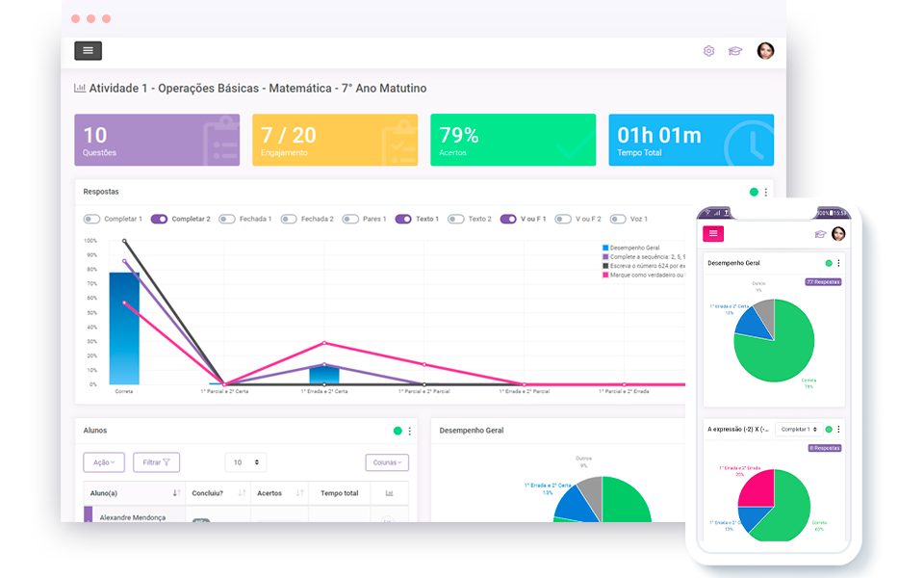Enable the Voz 1 toggle
The width and height of the screenshot is (924, 578).
click(x=618, y=220)
